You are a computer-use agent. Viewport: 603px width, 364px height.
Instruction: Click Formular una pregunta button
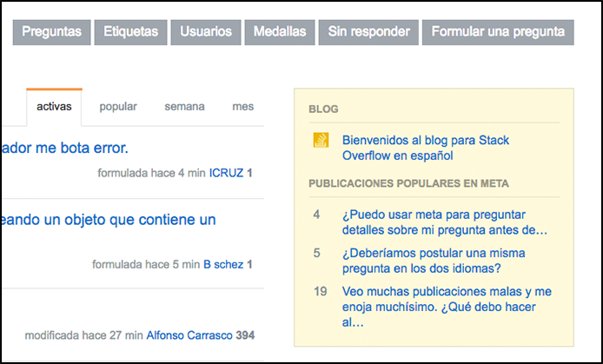(498, 32)
